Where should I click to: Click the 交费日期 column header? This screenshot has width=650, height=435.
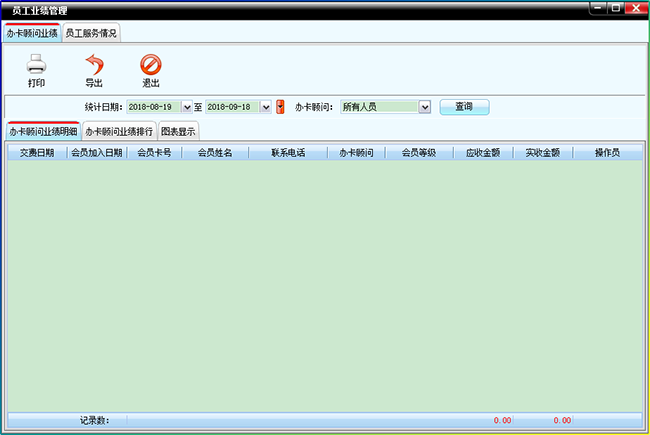[x=37, y=153]
